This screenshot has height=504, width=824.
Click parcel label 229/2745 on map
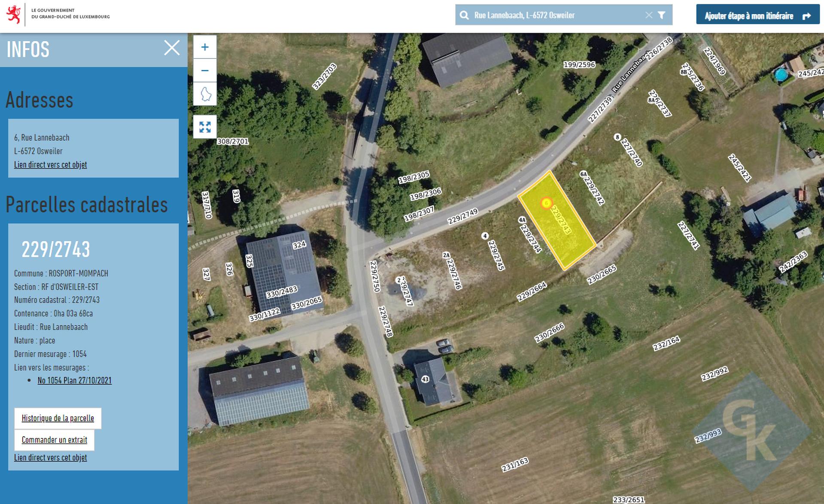(x=496, y=255)
